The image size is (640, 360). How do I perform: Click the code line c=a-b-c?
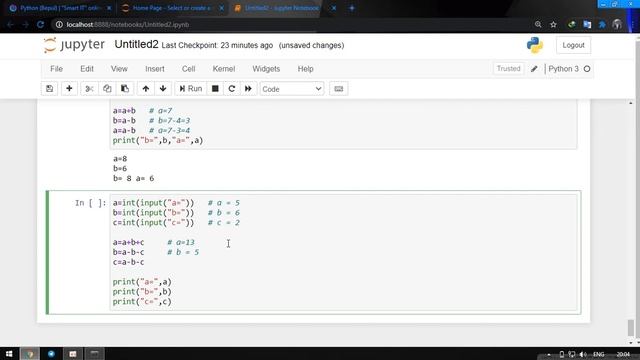pos(129,262)
